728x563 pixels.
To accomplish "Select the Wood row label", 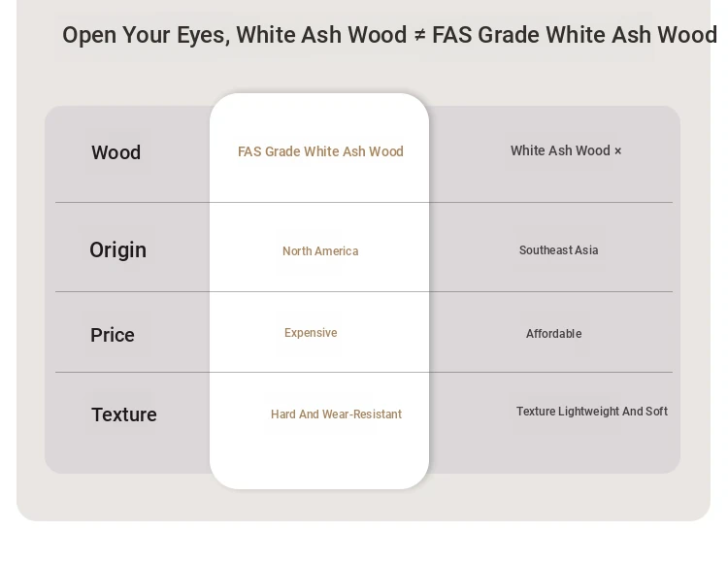I will [116, 152].
